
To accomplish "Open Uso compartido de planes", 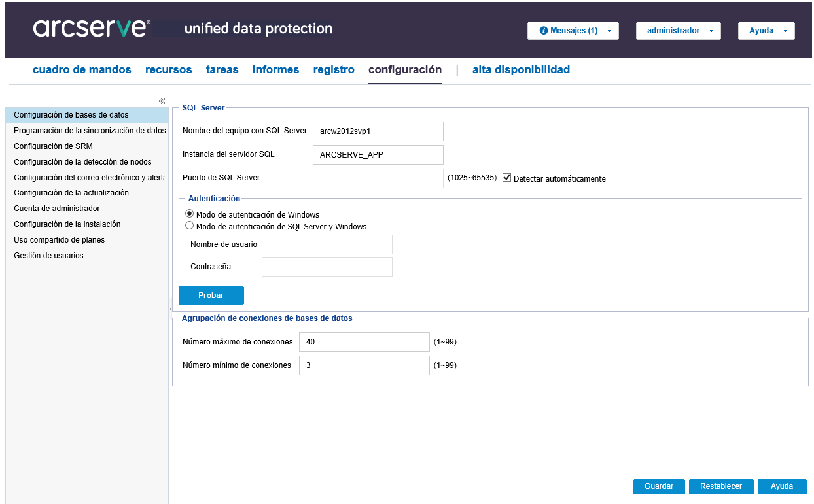I will [86, 240].
